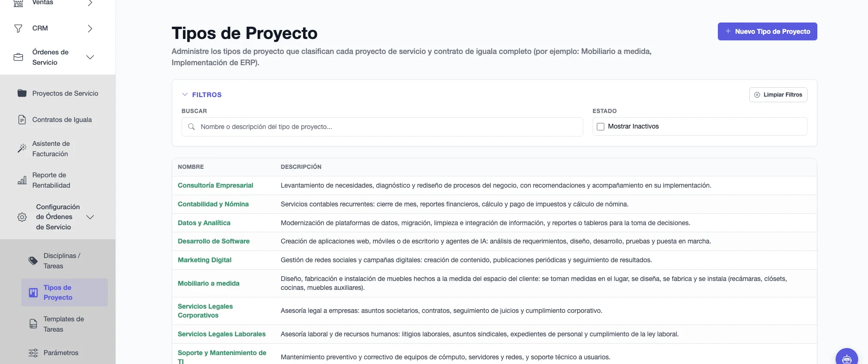
Task: Open the Mobiliario a medida link
Action: click(x=209, y=283)
